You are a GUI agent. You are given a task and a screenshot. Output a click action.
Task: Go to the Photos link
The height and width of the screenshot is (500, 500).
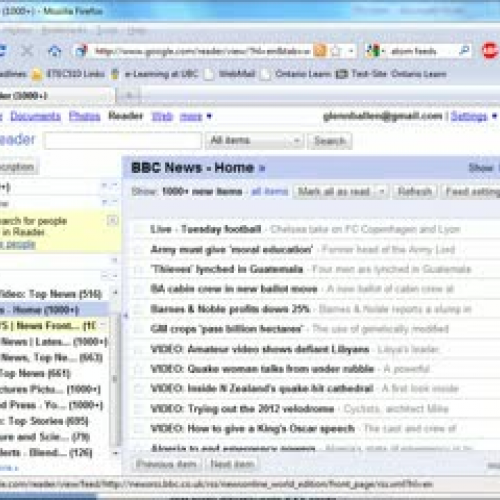tap(85, 116)
